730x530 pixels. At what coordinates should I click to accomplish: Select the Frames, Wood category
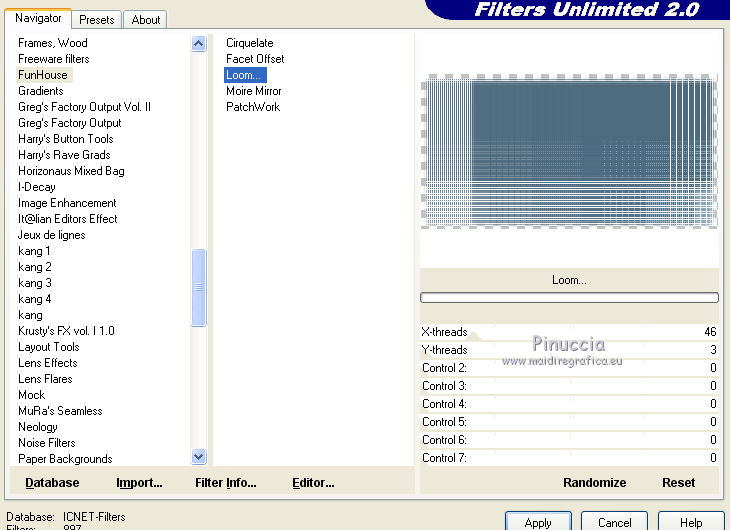click(x=53, y=43)
